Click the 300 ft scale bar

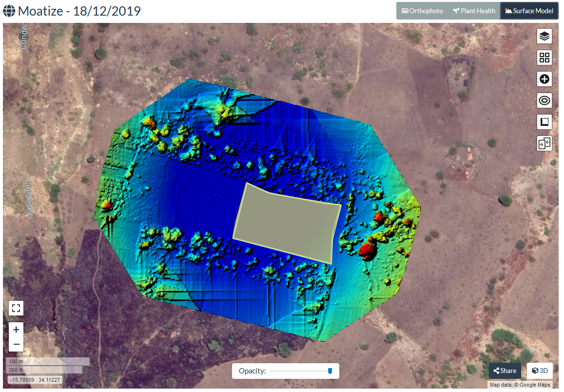[44, 370]
